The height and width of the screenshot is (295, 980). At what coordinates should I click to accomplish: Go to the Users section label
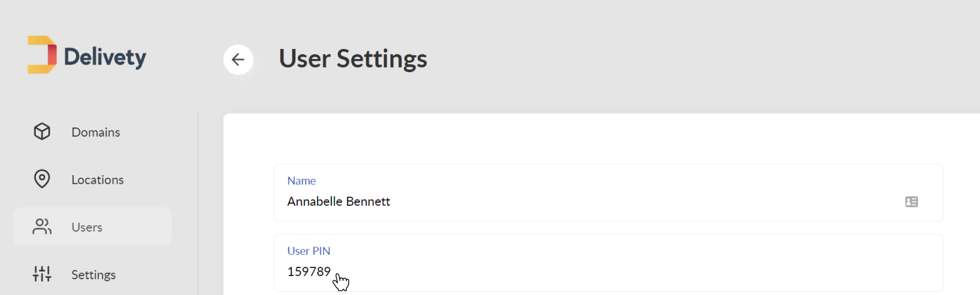point(86,227)
